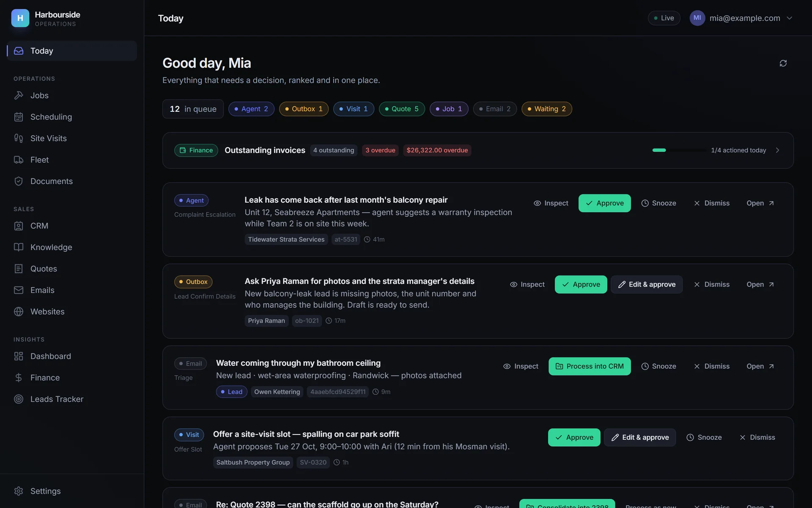Open the mia@example.com account dropdown
Screen dimensions: 812x508
click(741, 18)
